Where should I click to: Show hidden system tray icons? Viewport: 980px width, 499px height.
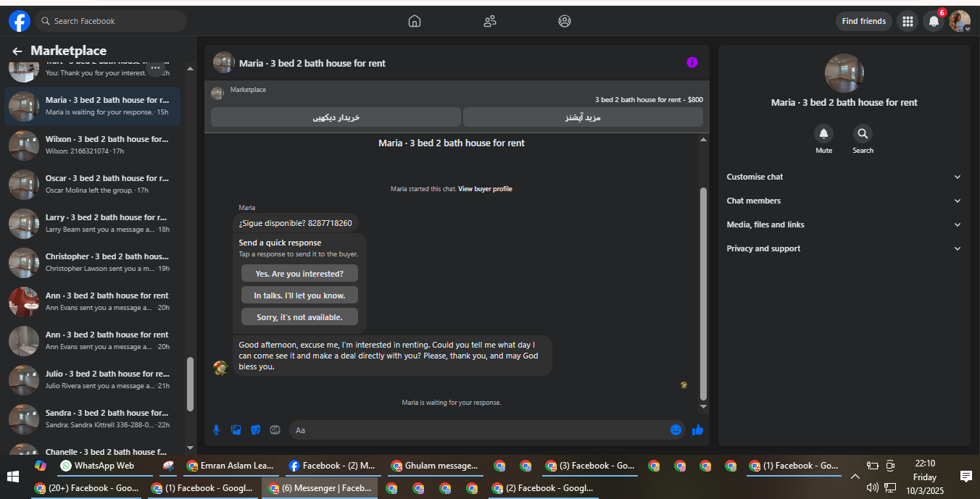point(855,476)
